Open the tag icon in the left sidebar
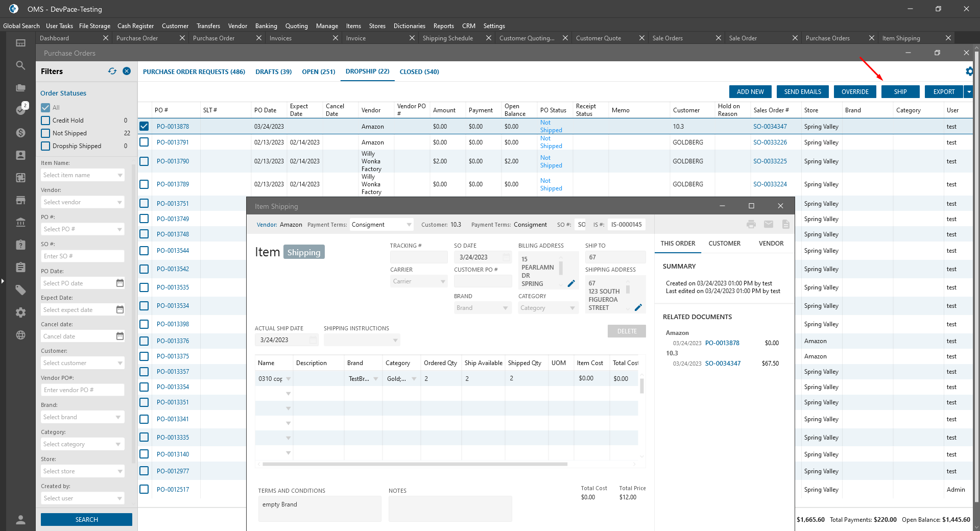This screenshot has width=980, height=531. [x=20, y=290]
